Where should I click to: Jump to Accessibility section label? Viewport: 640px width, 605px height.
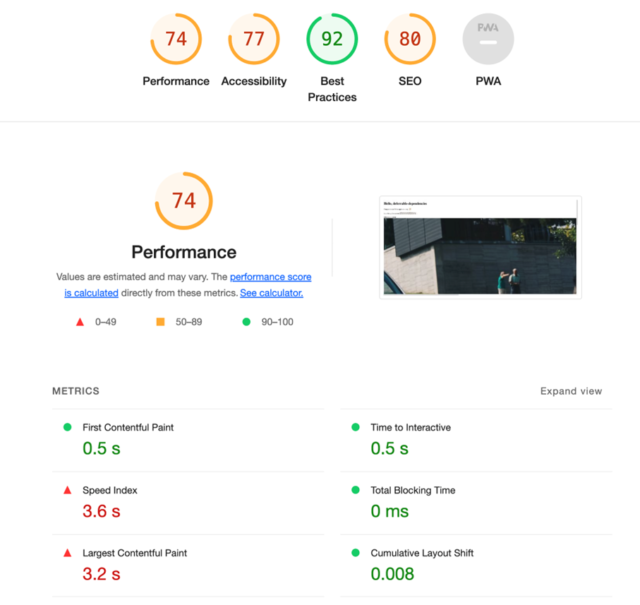pyautogui.click(x=254, y=81)
